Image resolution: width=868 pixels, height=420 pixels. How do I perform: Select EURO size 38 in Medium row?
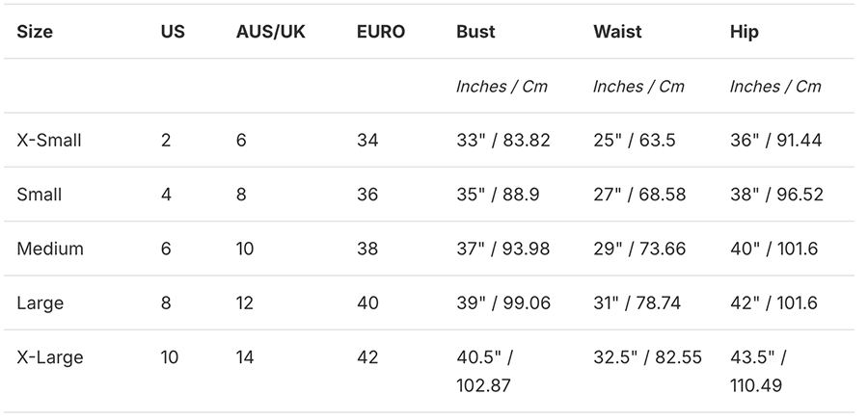click(x=367, y=249)
